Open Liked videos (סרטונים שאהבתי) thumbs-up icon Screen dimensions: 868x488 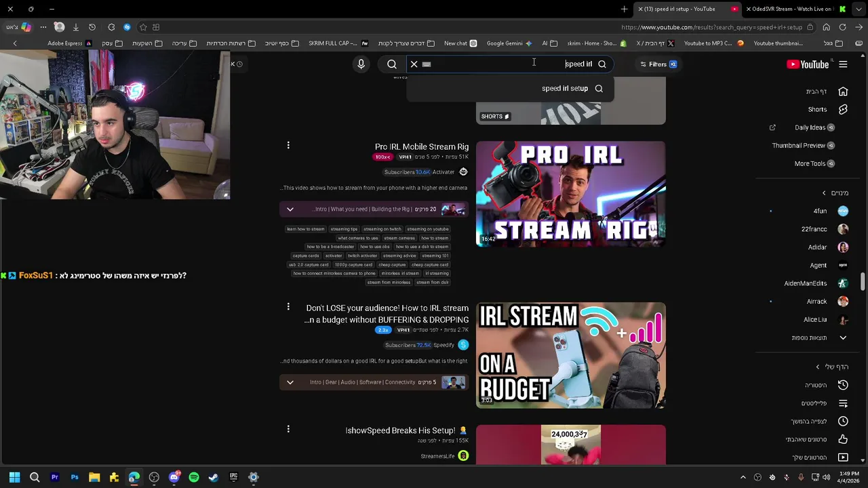(843, 439)
